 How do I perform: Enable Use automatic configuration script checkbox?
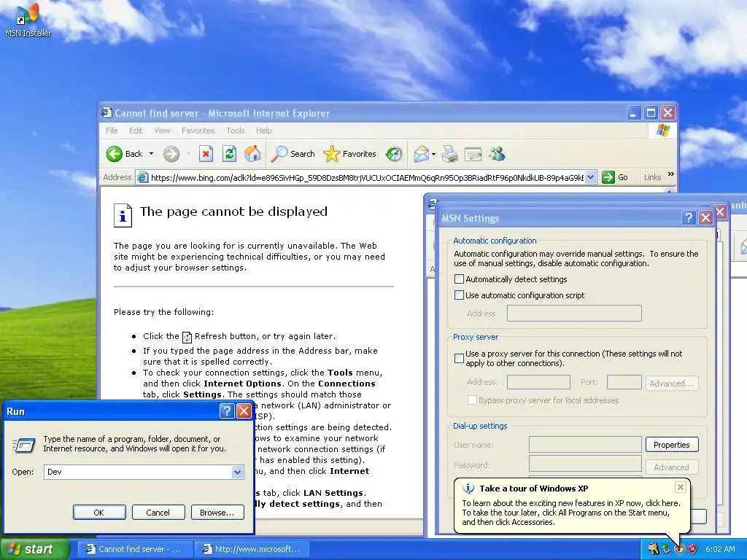460,295
